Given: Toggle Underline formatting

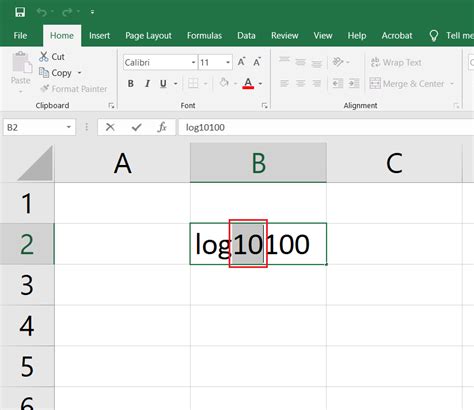Looking at the screenshot, I should click(x=163, y=83).
